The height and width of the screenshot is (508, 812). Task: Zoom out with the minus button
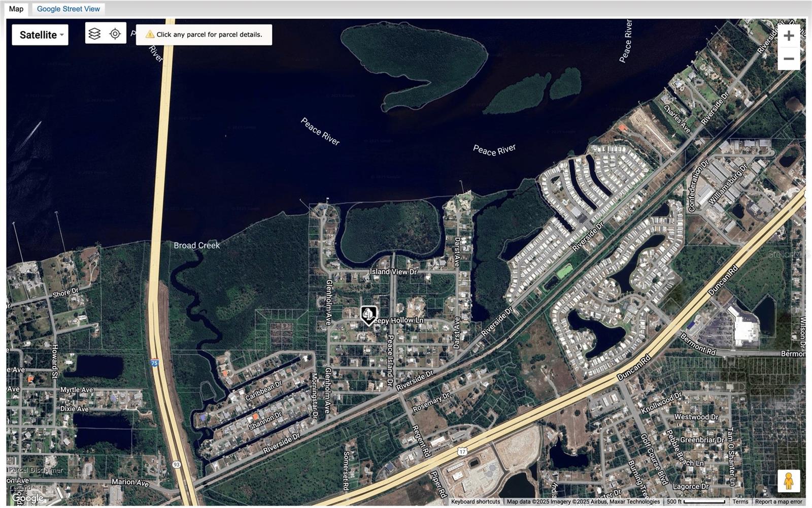click(x=788, y=59)
